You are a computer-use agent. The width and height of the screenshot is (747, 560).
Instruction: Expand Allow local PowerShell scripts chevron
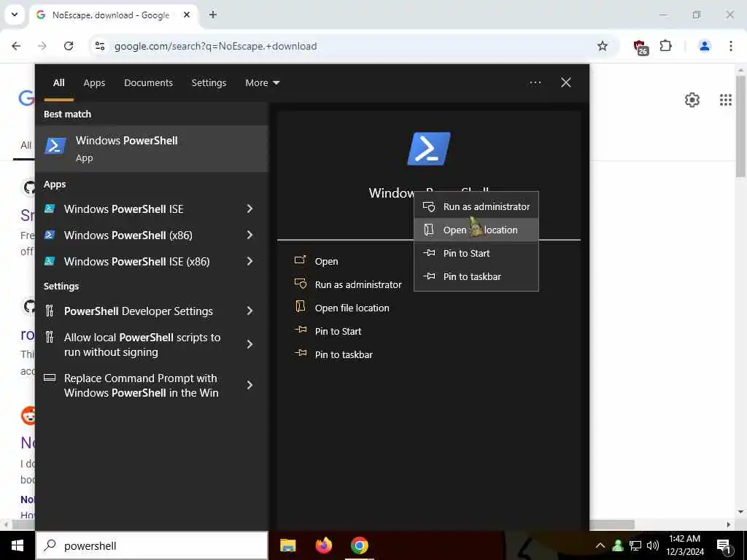click(249, 344)
